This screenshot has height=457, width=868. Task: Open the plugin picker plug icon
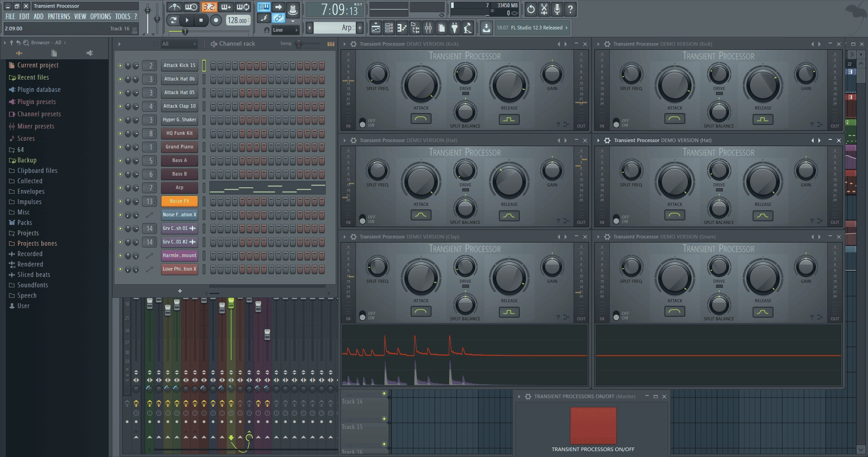click(455, 28)
